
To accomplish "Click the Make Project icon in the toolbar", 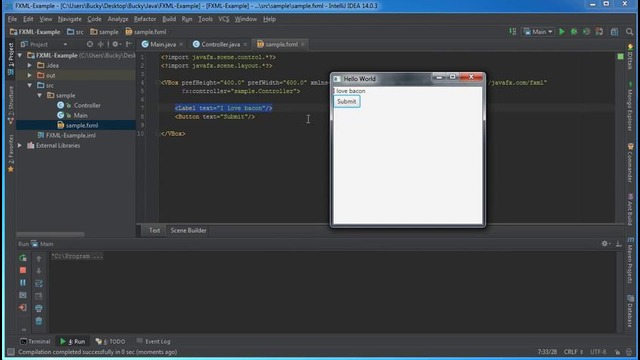I will (513, 32).
